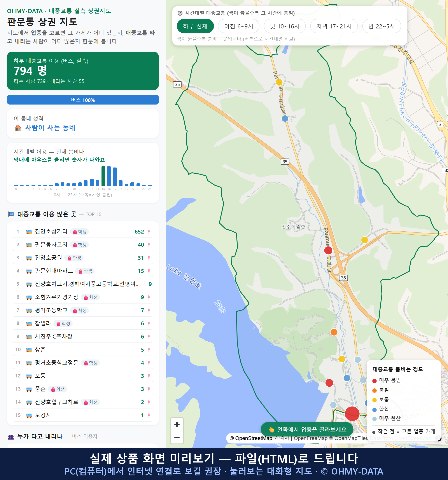Click the clock icon in time filter panel
This screenshot has width=448, height=480.
coord(180,13)
